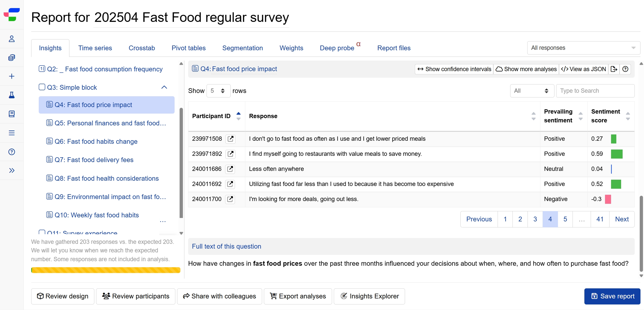Open the help question mark sidebar icon
The height and width of the screenshot is (310, 644).
(x=12, y=152)
